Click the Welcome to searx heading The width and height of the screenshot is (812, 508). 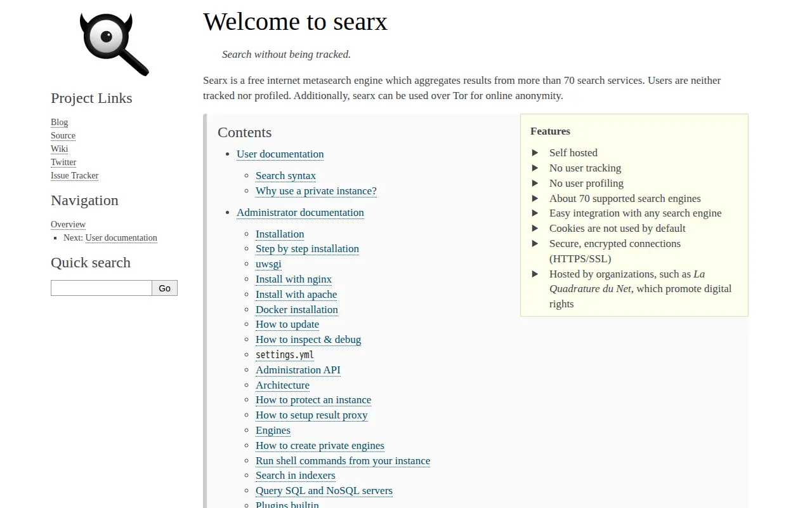click(295, 22)
